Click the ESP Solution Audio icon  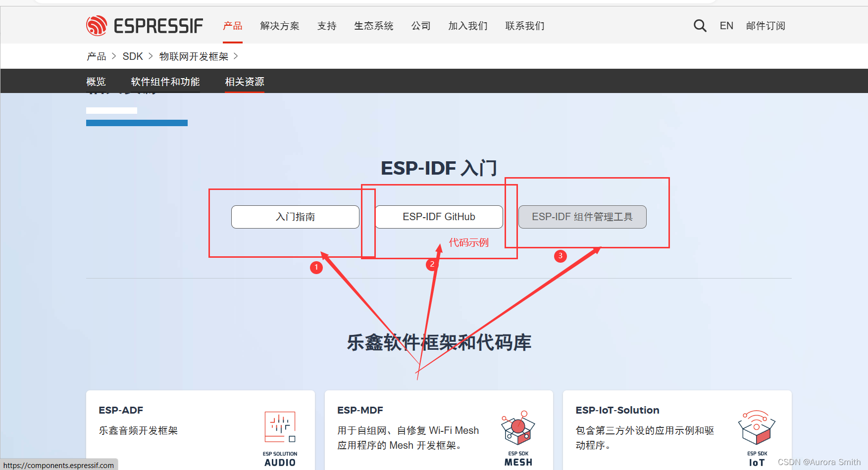[280, 439]
